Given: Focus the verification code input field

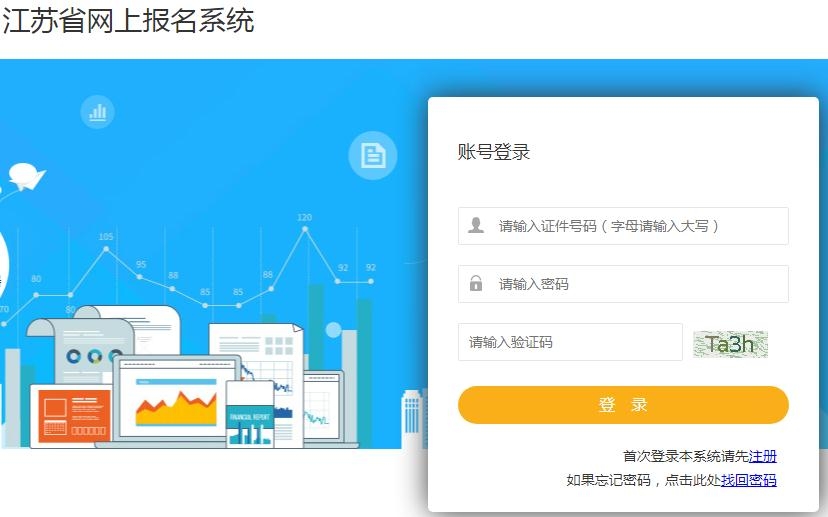Looking at the screenshot, I should pyautogui.click(x=570, y=342).
